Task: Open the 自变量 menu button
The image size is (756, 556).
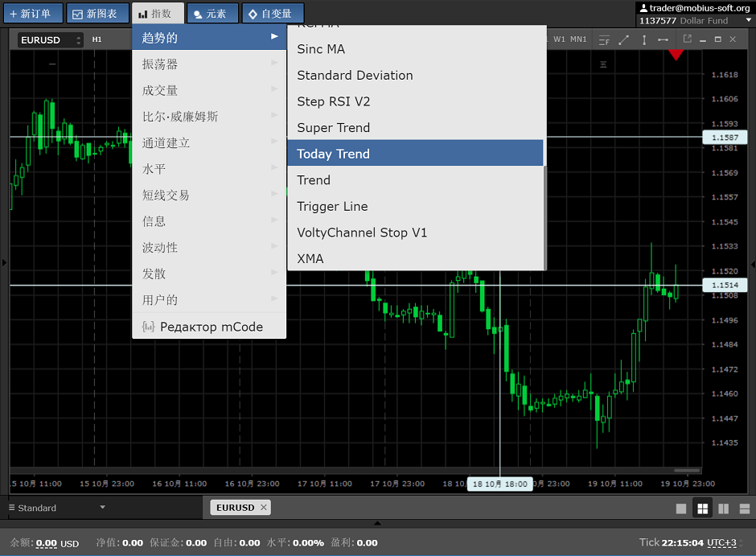Action: tap(273, 14)
